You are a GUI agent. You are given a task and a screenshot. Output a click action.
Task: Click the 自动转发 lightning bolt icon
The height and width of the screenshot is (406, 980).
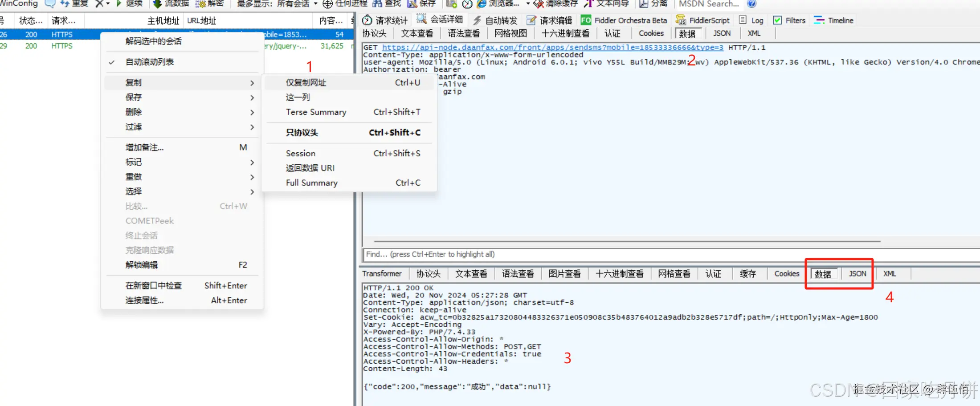477,20
